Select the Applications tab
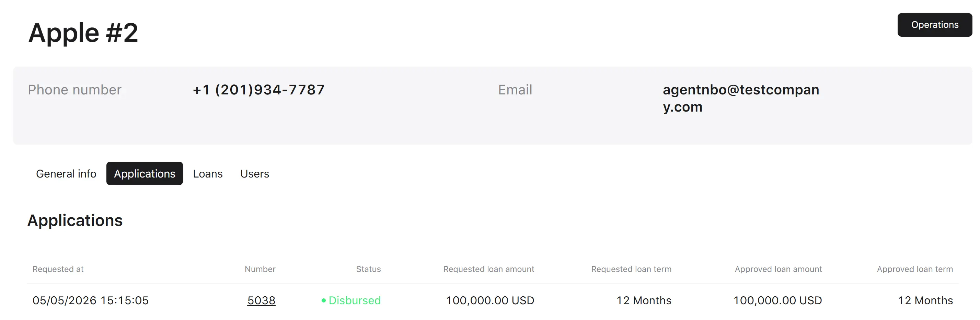The height and width of the screenshot is (320, 980). [x=145, y=173]
